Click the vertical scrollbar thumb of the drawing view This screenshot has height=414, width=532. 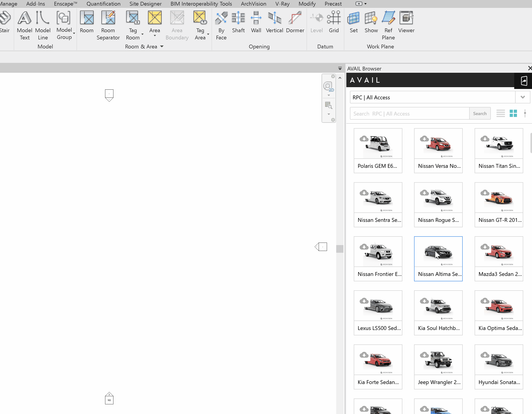340,249
